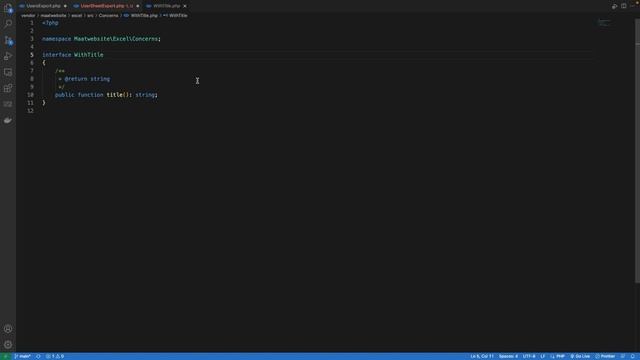Screen dimensions: 640x360
Task: Open the Remote Explorer view
Action: [x=8, y=72]
